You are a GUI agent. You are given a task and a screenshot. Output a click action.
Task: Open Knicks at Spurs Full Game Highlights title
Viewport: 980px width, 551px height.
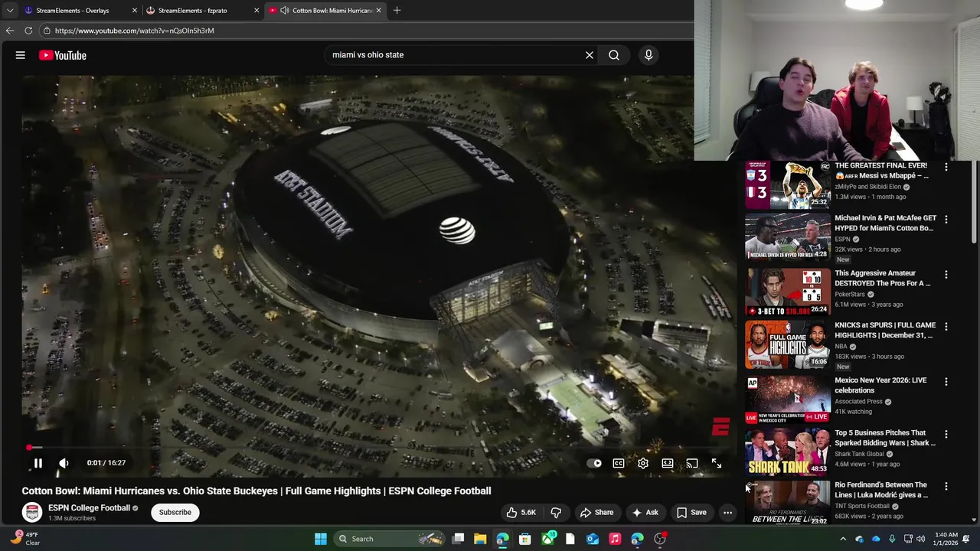pyautogui.click(x=885, y=330)
